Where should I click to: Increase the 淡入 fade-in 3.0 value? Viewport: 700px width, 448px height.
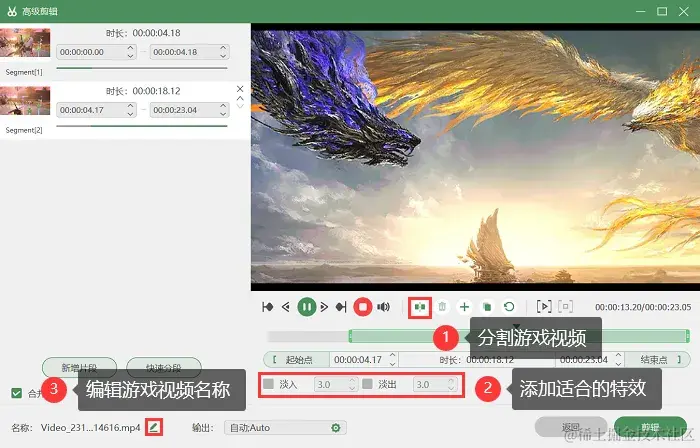coord(352,381)
